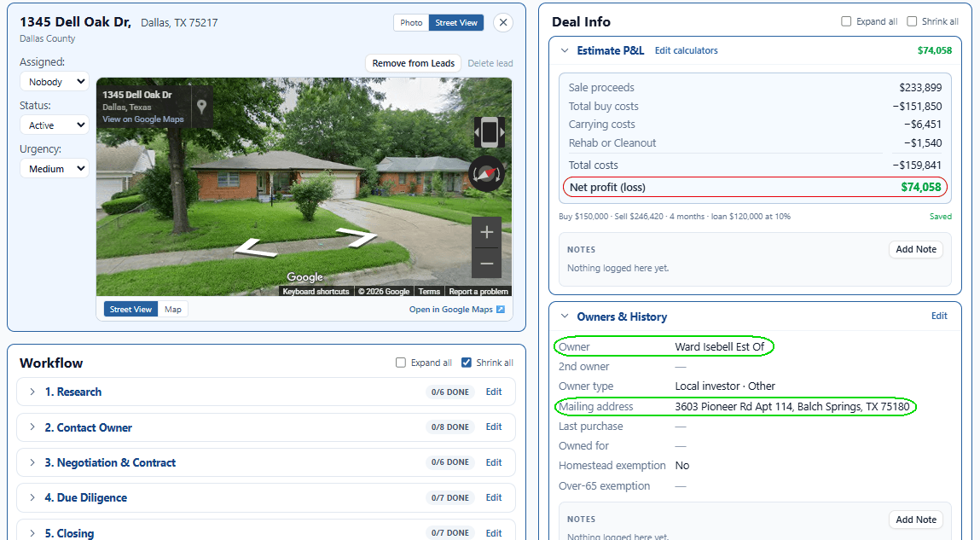Tick the Workflow Expand all checkbox

pos(401,363)
